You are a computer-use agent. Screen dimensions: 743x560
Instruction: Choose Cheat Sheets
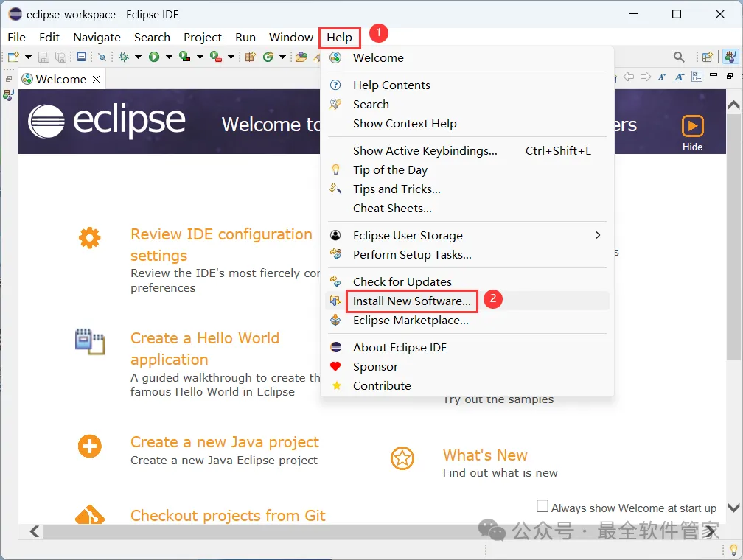pyautogui.click(x=467, y=208)
